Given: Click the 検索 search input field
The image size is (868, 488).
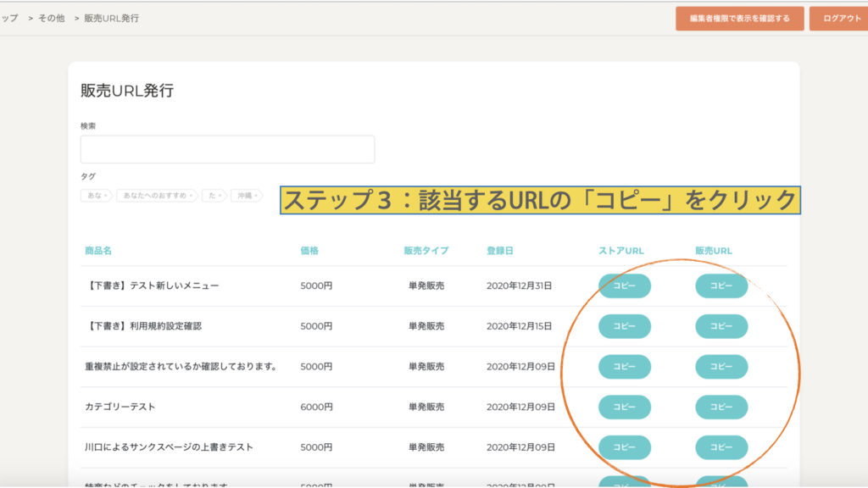Looking at the screenshot, I should (227, 149).
